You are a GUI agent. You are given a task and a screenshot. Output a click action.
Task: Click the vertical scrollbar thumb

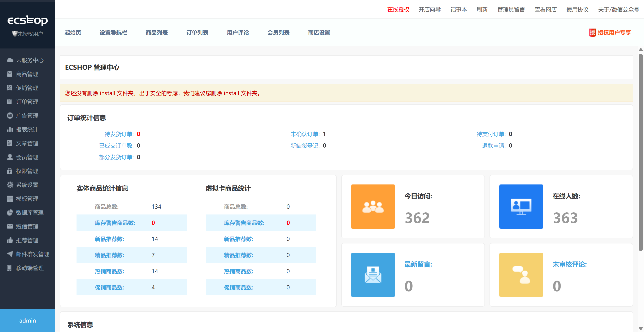pyautogui.click(x=641, y=152)
